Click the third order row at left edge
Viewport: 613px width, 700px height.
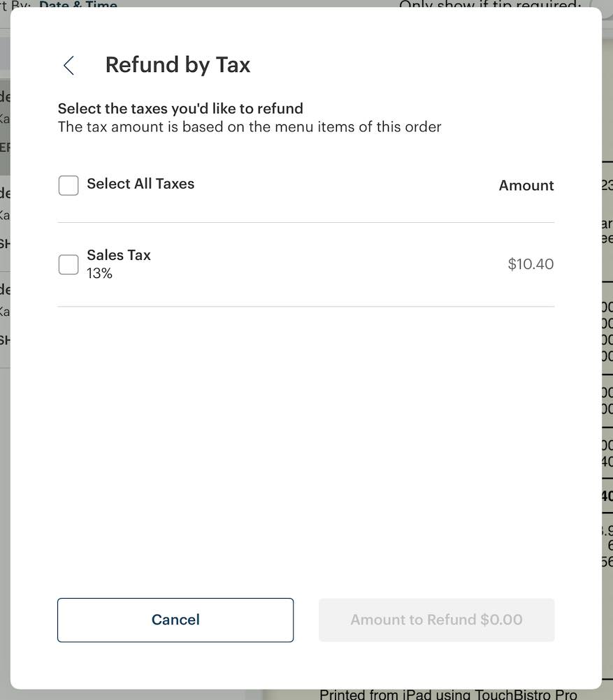5,320
